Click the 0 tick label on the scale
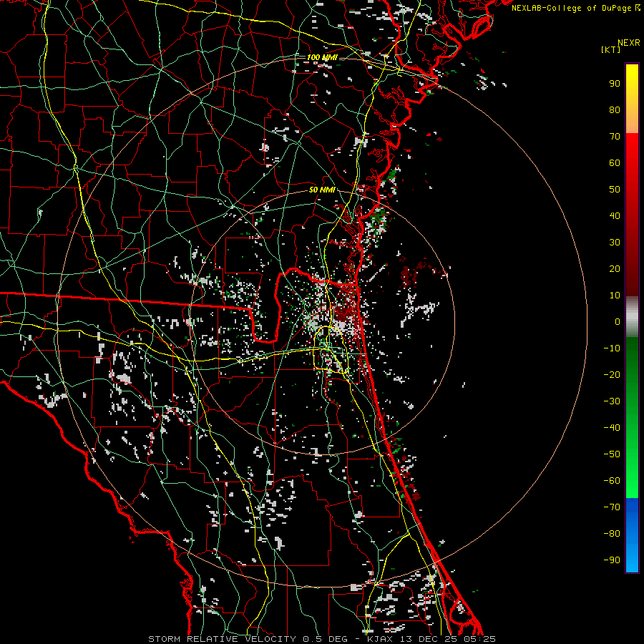Viewport: 644px width, 644px height. pos(617,322)
